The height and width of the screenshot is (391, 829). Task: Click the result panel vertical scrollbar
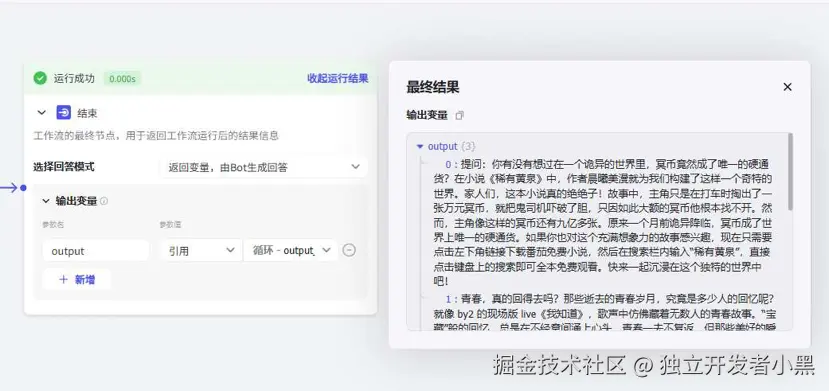pyautogui.click(x=790, y=172)
